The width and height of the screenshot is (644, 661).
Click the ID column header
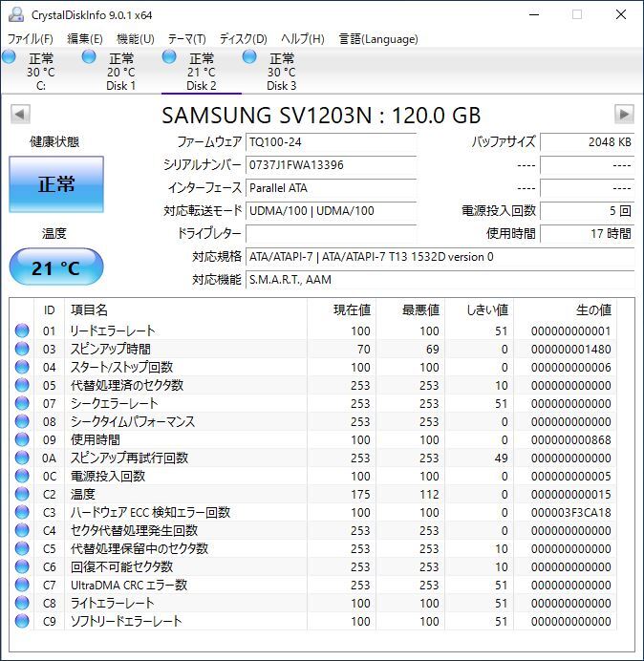click(49, 309)
